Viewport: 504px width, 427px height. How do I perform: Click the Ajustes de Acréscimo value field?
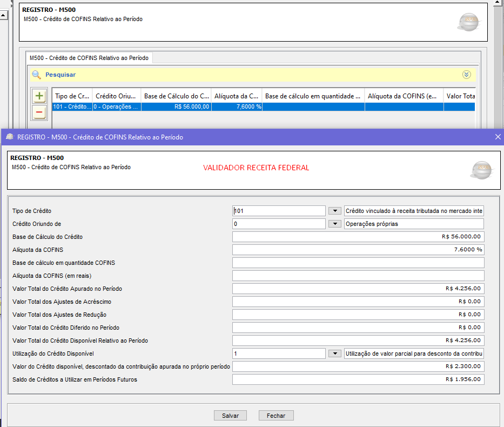(x=358, y=302)
